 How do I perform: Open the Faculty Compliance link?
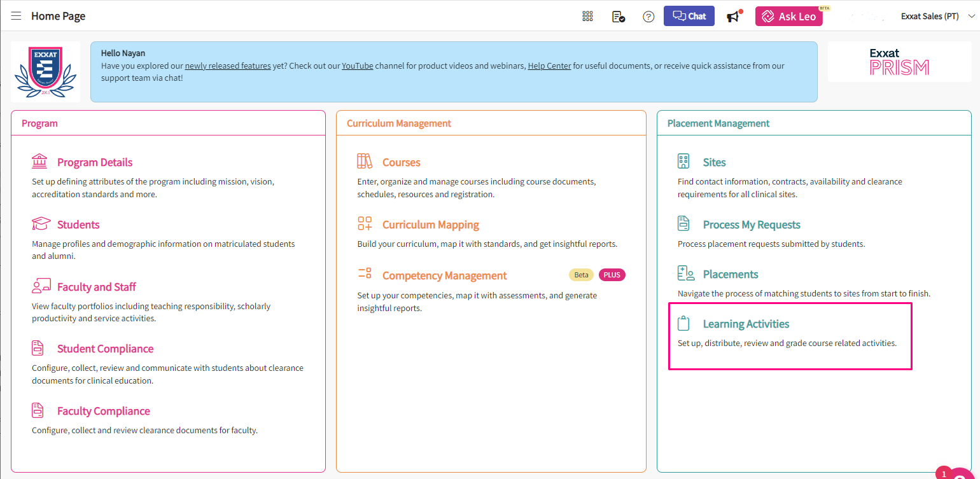coord(104,411)
